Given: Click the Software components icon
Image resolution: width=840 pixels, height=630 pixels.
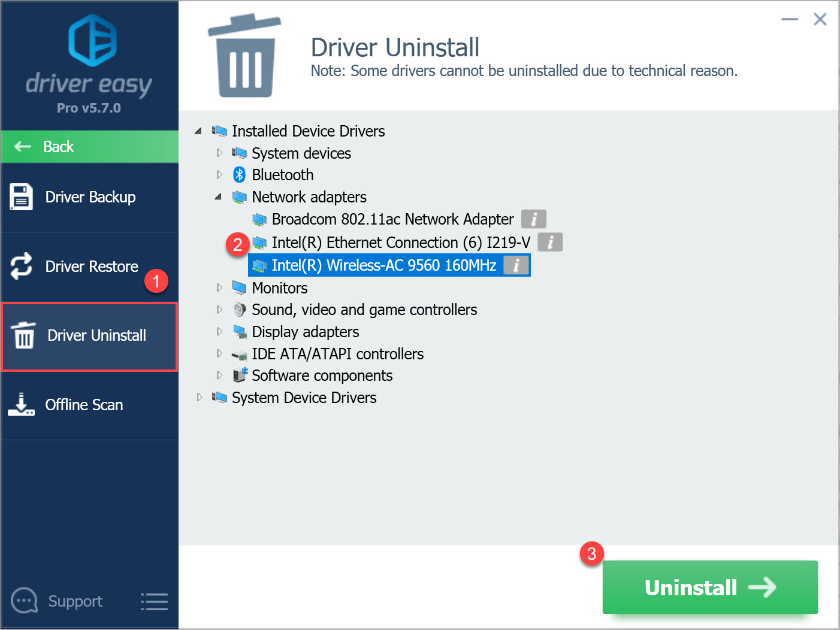Looking at the screenshot, I should point(240,375).
